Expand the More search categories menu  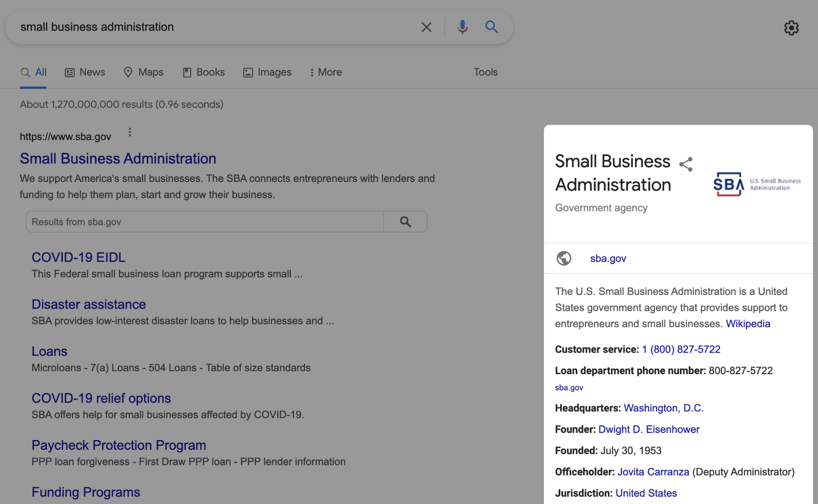[326, 72]
